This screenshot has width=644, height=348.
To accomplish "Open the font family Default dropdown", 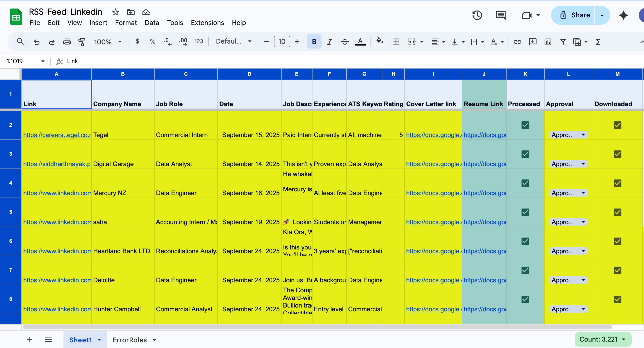I will (x=234, y=41).
